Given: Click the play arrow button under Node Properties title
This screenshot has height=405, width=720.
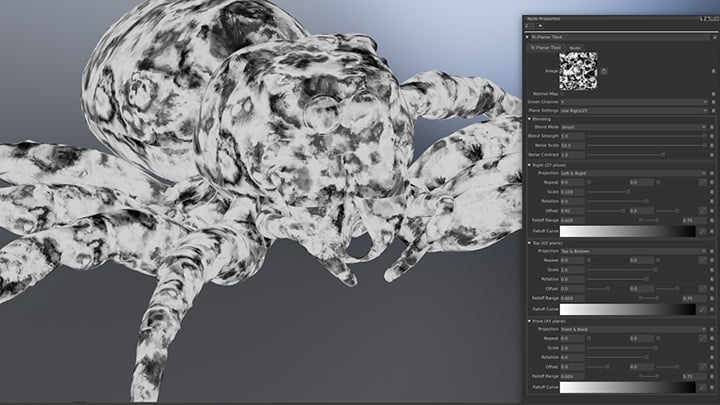Looking at the screenshot, I should click(x=540, y=26).
